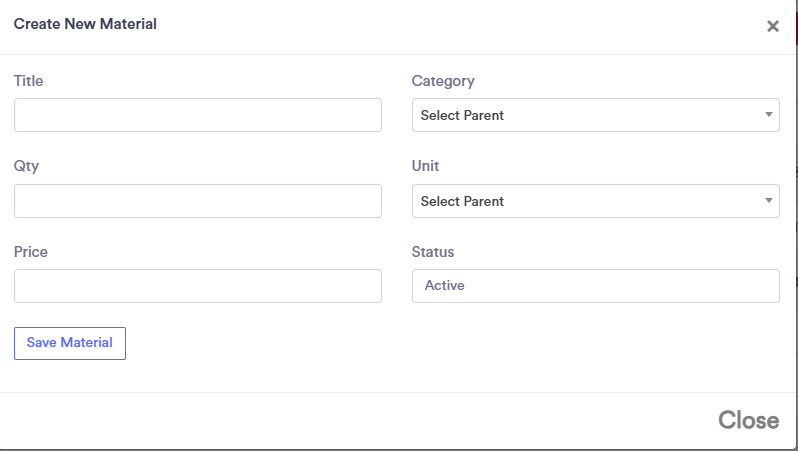The height and width of the screenshot is (451, 798).
Task: Focus the Price input field
Action: tap(198, 286)
